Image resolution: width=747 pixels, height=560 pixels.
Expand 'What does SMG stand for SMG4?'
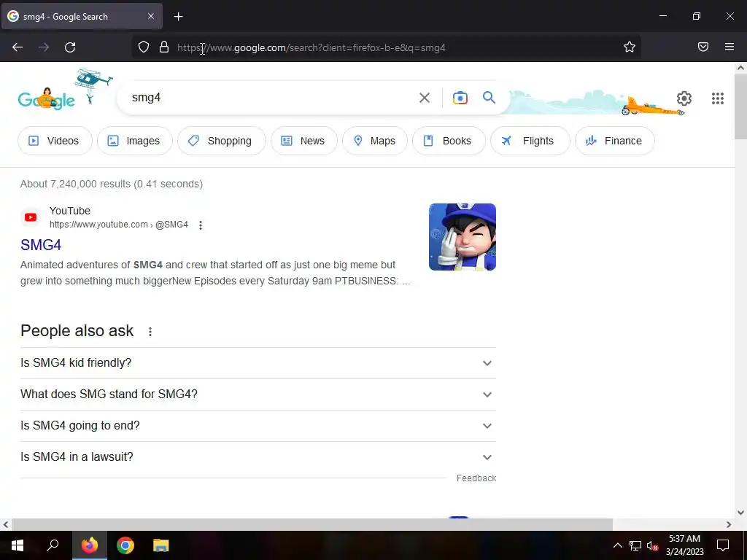coord(258,394)
